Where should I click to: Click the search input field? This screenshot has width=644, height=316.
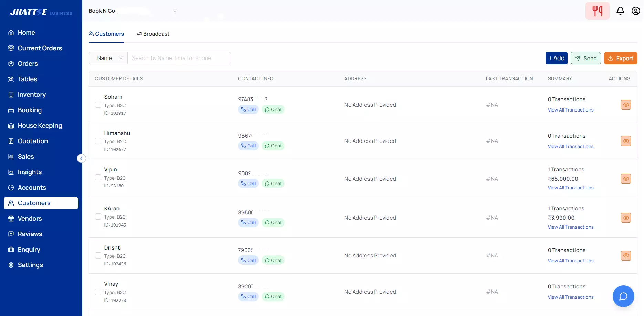pyautogui.click(x=179, y=58)
